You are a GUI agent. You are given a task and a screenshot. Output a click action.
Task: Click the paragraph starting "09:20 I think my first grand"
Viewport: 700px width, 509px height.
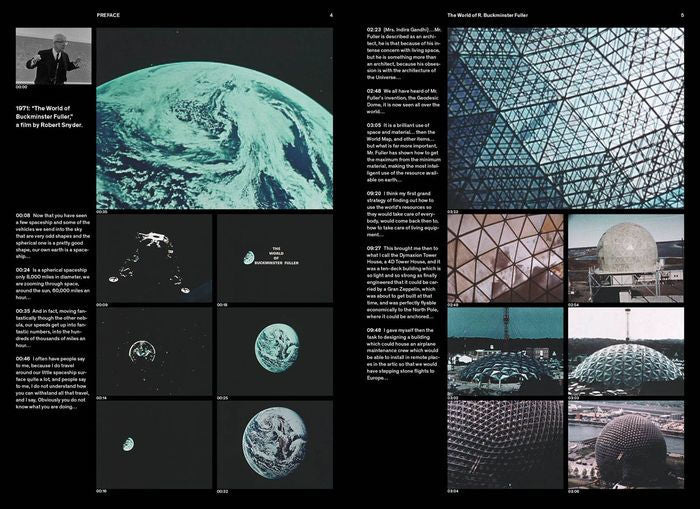[x=403, y=214]
